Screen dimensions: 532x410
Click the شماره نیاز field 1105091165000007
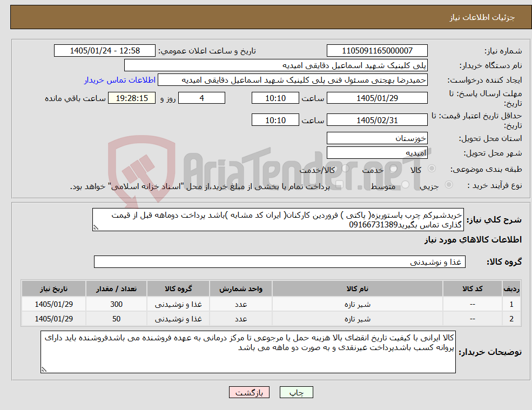[377, 51]
